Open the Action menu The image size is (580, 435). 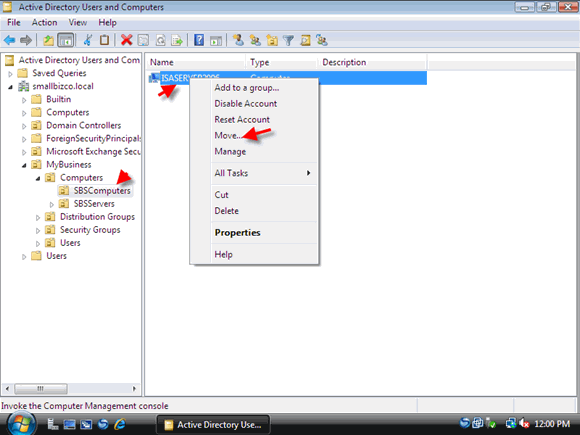coord(44,23)
